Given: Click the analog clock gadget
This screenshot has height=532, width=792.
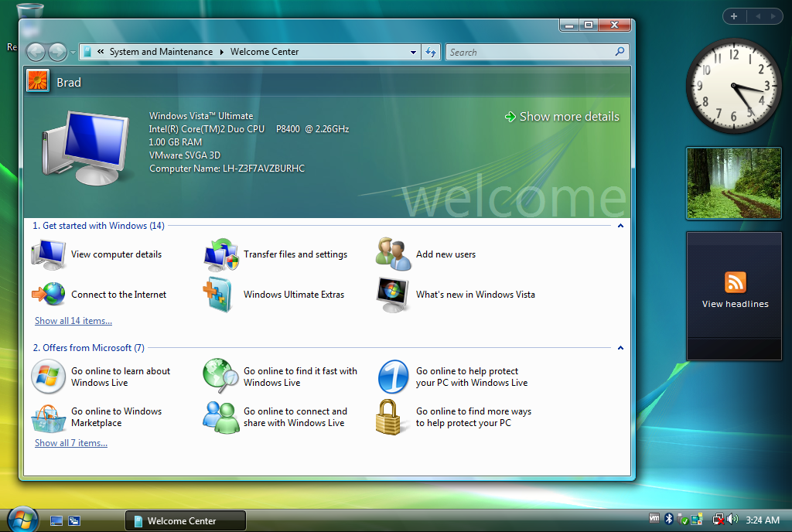Looking at the screenshot, I should tap(733, 86).
